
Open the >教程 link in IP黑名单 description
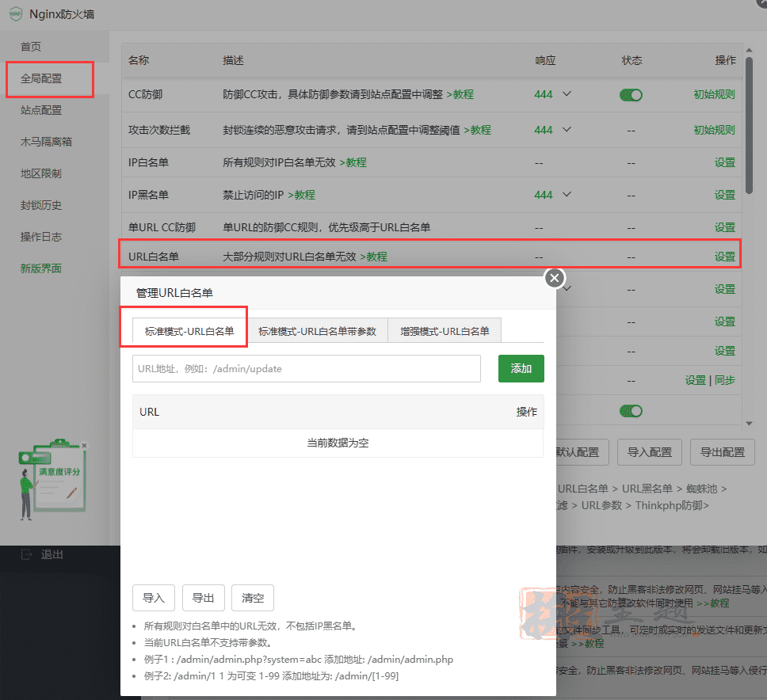coord(301,195)
